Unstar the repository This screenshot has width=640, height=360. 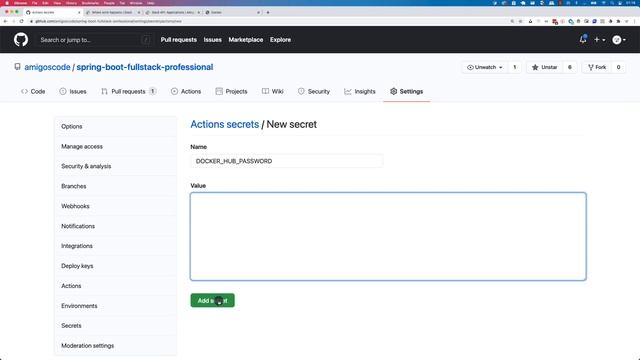(545, 67)
